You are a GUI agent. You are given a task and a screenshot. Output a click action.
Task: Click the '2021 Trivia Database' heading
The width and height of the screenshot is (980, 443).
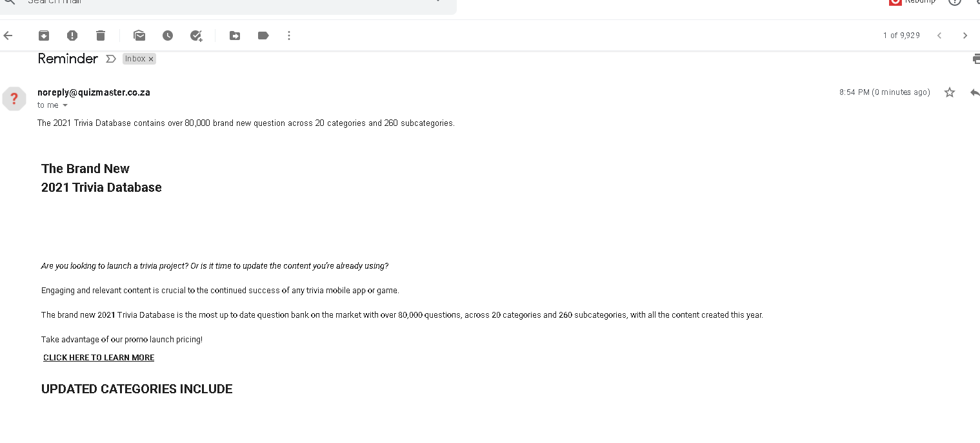pyautogui.click(x=101, y=187)
